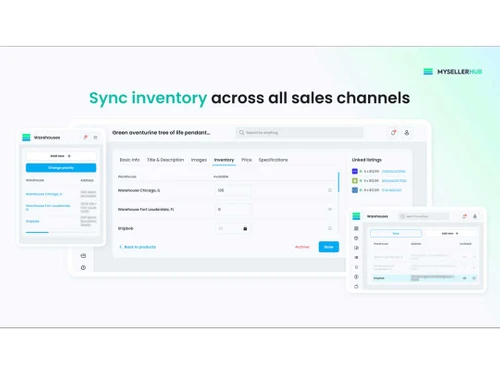This screenshot has width=500, height=375.
Task: Click the green Shopify icon in Linked listings
Action: 355,181
